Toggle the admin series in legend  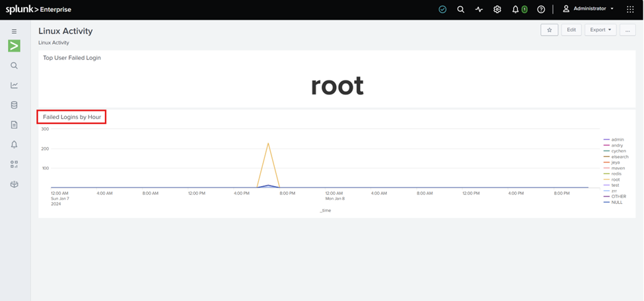614,140
